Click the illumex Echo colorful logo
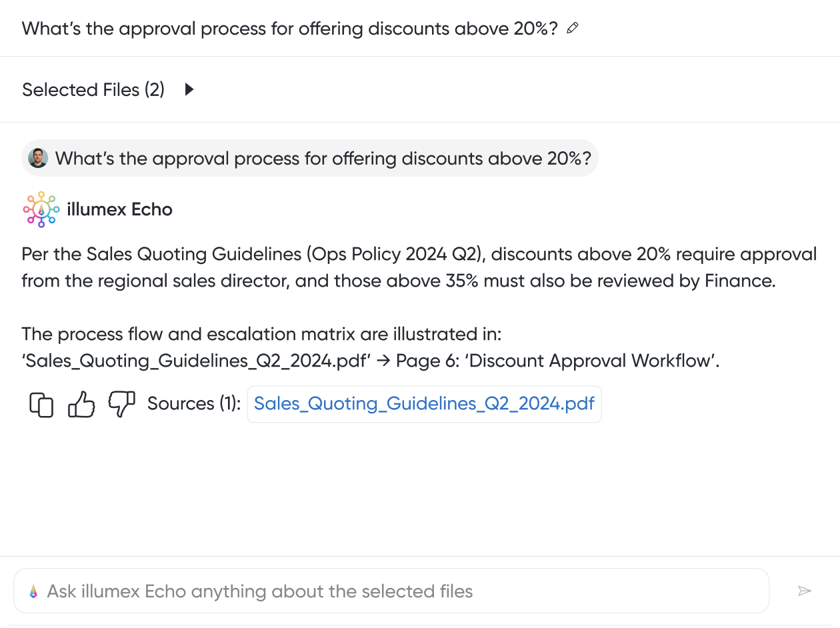The height and width of the screenshot is (628, 840). click(x=41, y=209)
